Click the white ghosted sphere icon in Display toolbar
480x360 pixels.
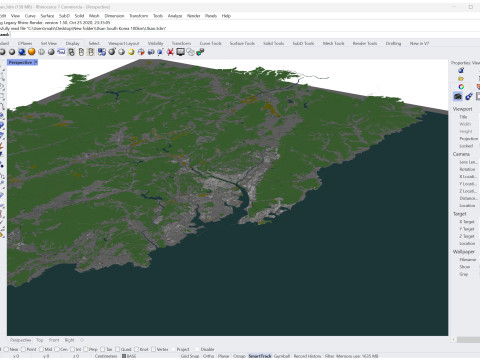coord(41,52)
